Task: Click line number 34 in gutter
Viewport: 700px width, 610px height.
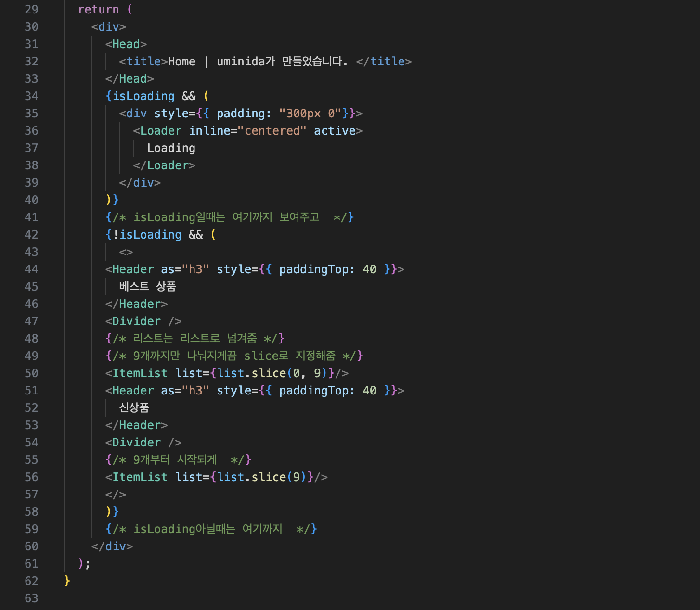Action: (x=31, y=96)
